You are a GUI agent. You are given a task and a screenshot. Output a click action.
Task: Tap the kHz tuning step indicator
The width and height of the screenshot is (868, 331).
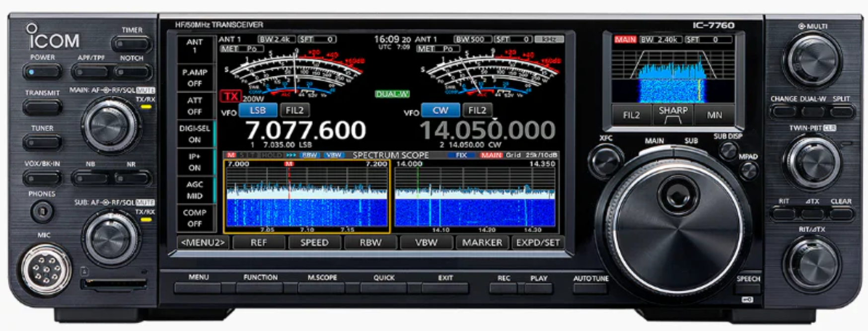pyautogui.click(x=549, y=39)
